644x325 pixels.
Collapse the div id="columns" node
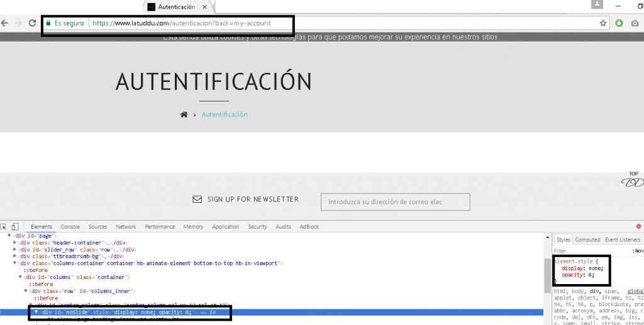pyautogui.click(x=20, y=277)
